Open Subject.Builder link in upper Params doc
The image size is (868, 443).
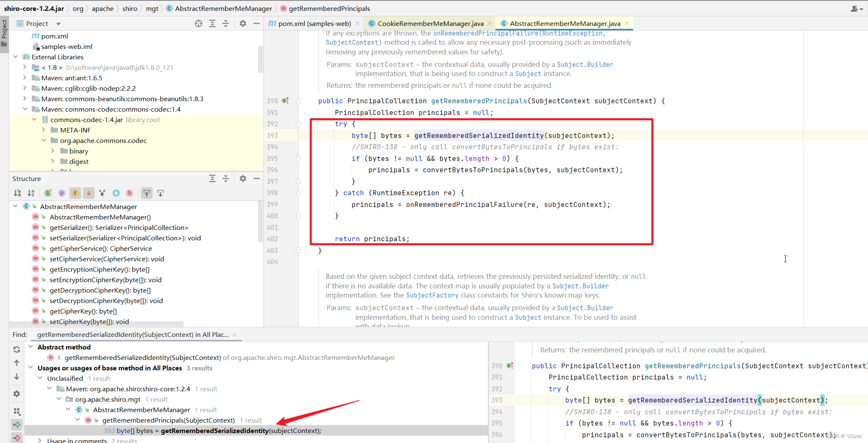585,65
